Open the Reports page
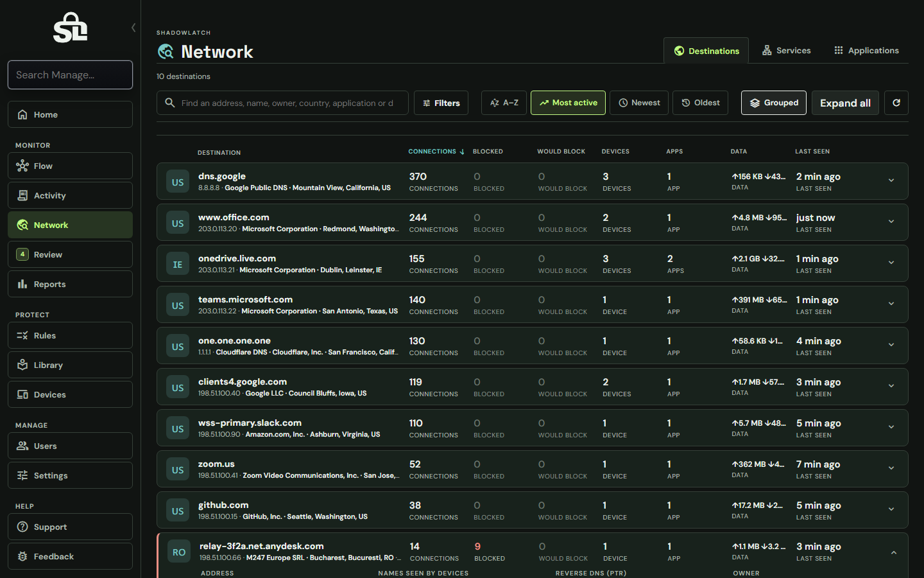Viewport: 924px width, 578px height. pyautogui.click(x=70, y=284)
